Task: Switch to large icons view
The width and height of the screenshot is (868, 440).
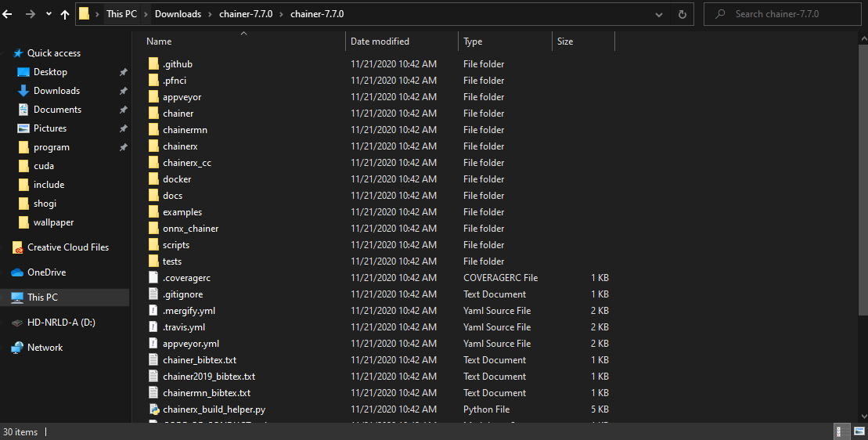Action: (x=859, y=431)
